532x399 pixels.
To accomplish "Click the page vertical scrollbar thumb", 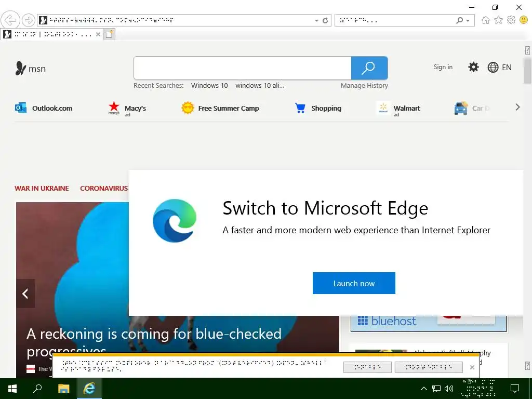I will click(527, 71).
